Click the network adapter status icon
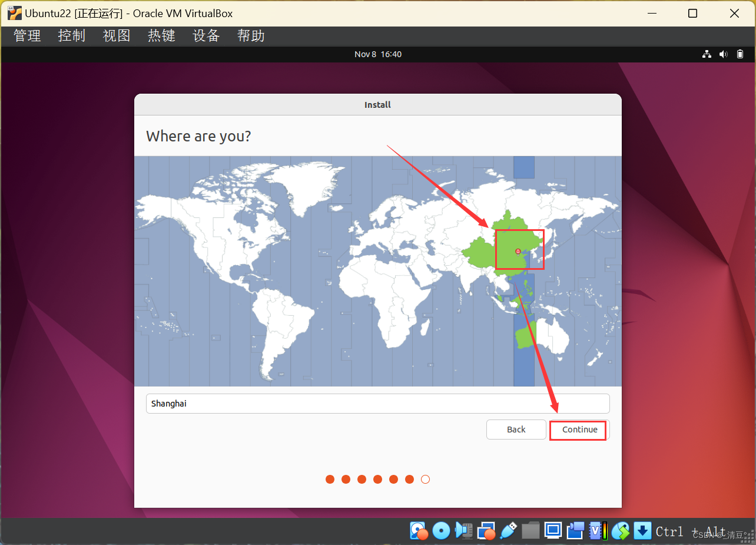The width and height of the screenshot is (756, 545). (486, 531)
